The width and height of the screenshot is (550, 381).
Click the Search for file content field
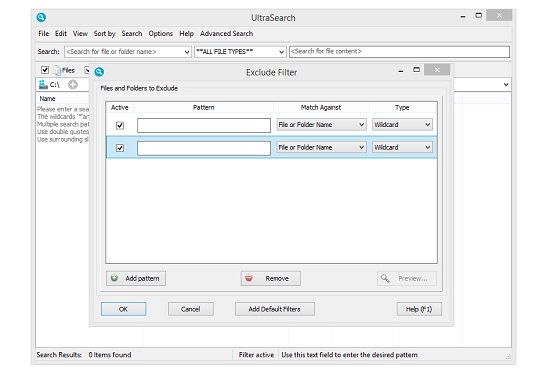pos(399,52)
